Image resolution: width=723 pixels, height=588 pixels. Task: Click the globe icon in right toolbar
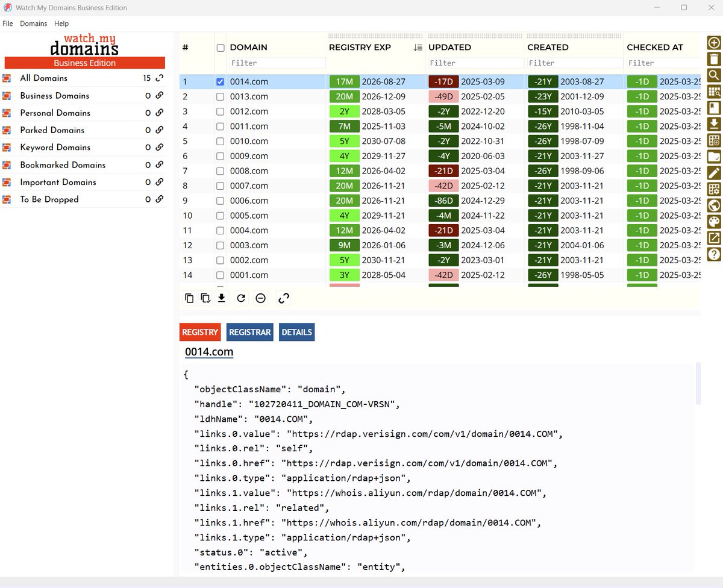[x=714, y=205]
